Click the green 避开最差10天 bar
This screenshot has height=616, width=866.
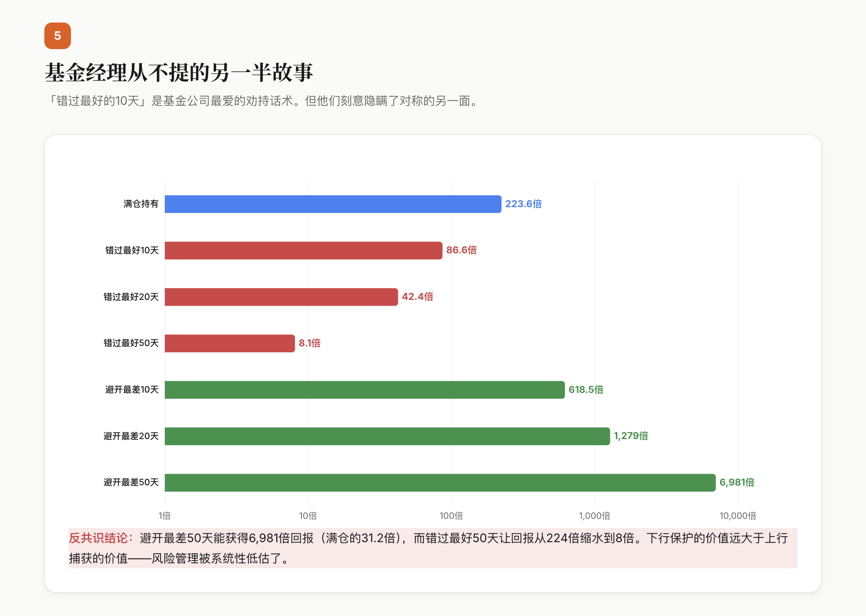coord(364,390)
